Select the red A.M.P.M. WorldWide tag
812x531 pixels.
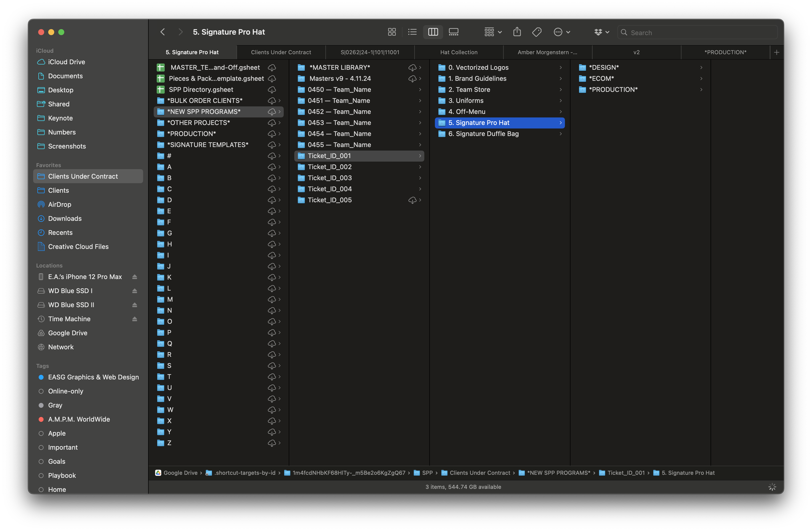click(79, 419)
